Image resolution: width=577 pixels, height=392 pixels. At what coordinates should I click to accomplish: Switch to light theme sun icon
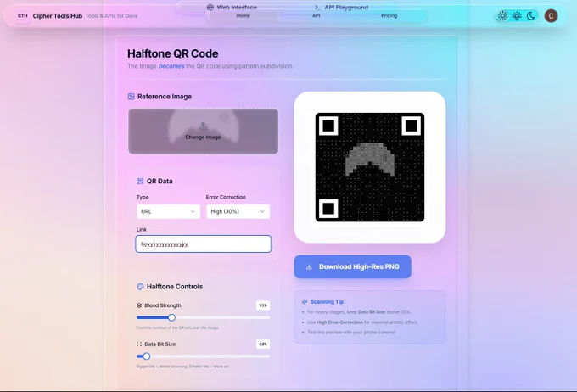click(502, 16)
